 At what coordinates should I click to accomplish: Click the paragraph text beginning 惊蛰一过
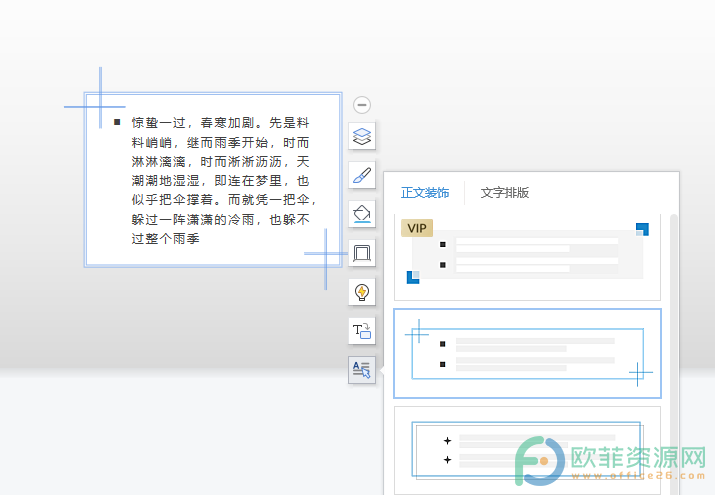[222, 180]
